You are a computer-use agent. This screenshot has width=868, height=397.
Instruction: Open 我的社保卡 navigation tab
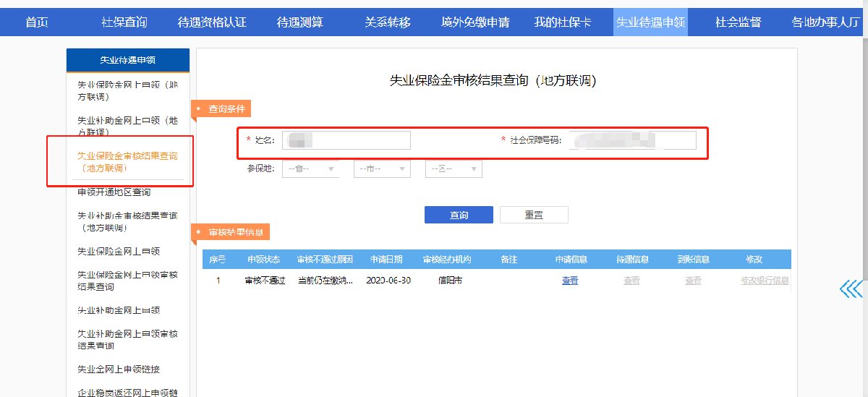[x=563, y=22]
